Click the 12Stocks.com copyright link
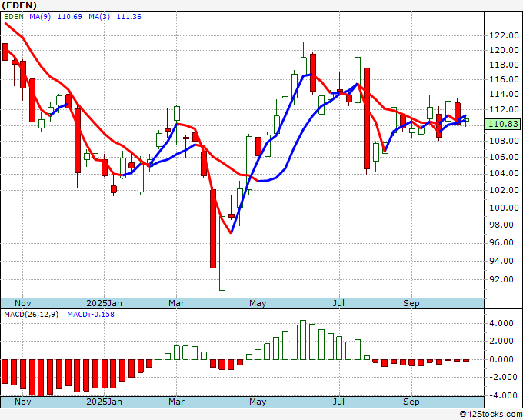523x420 pixels. [x=491, y=414]
